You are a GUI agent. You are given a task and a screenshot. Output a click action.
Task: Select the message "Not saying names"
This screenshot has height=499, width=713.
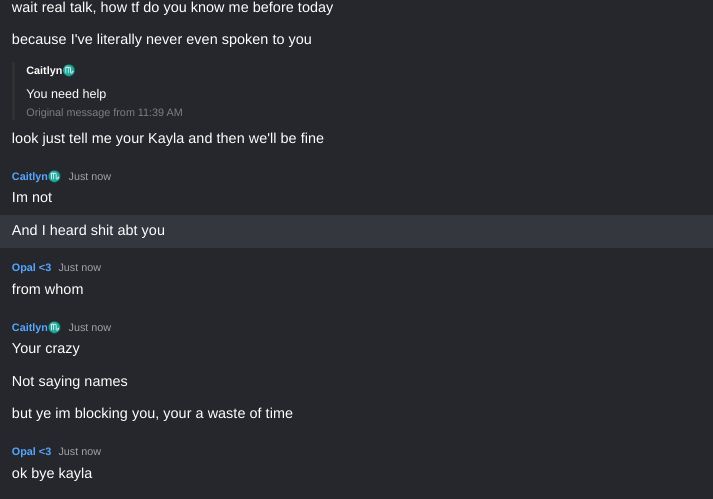[69, 381]
